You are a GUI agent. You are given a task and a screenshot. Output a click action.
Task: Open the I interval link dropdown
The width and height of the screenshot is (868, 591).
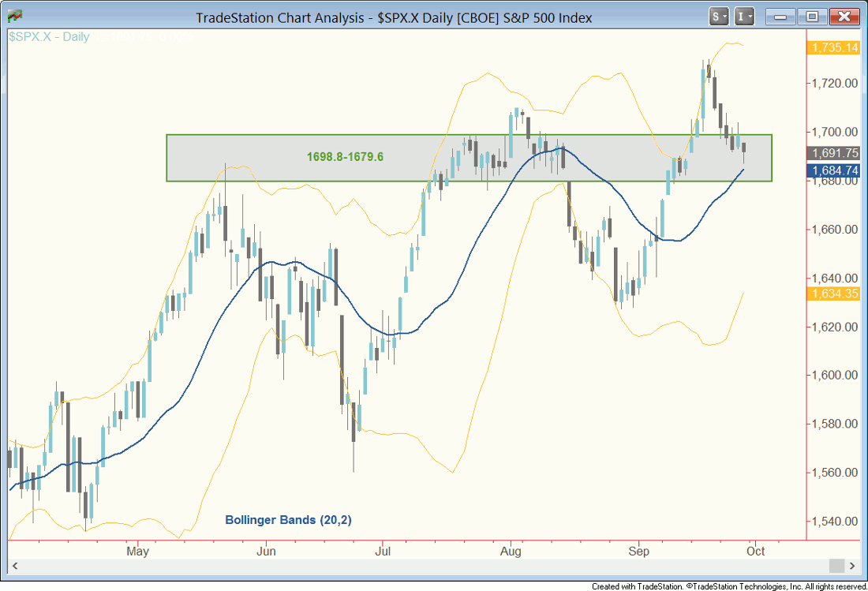(x=745, y=16)
